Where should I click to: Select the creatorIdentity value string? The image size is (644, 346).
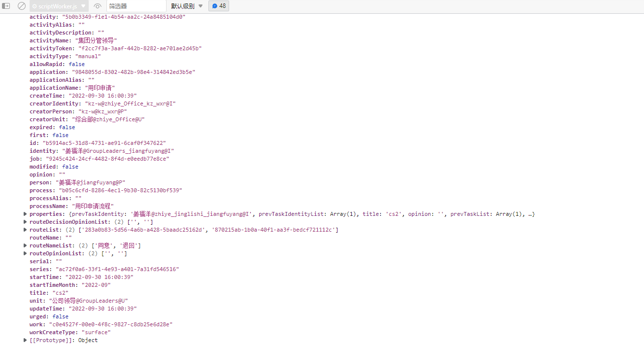pos(130,104)
